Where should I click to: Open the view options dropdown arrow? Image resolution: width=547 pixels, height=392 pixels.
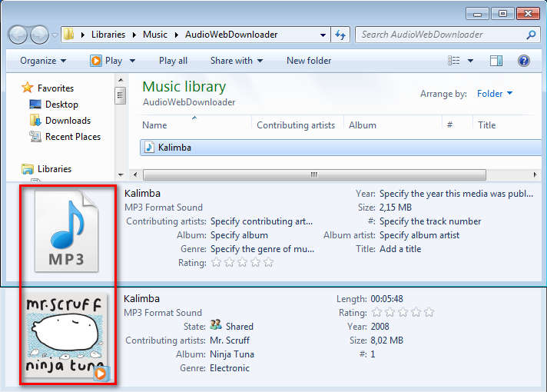click(x=470, y=61)
